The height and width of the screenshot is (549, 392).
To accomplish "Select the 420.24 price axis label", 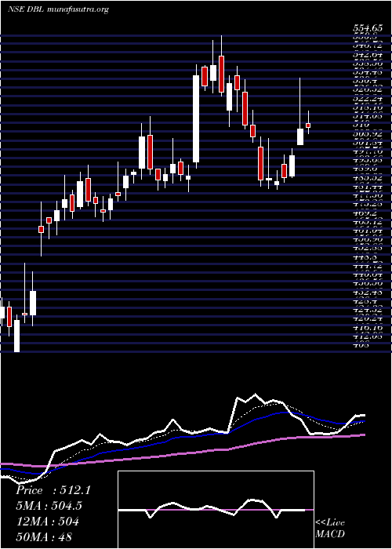I will coord(368,318).
